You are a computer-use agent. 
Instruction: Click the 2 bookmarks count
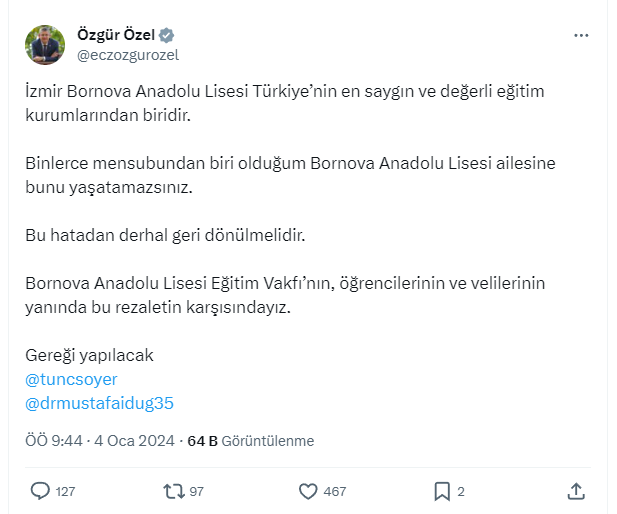tap(461, 492)
